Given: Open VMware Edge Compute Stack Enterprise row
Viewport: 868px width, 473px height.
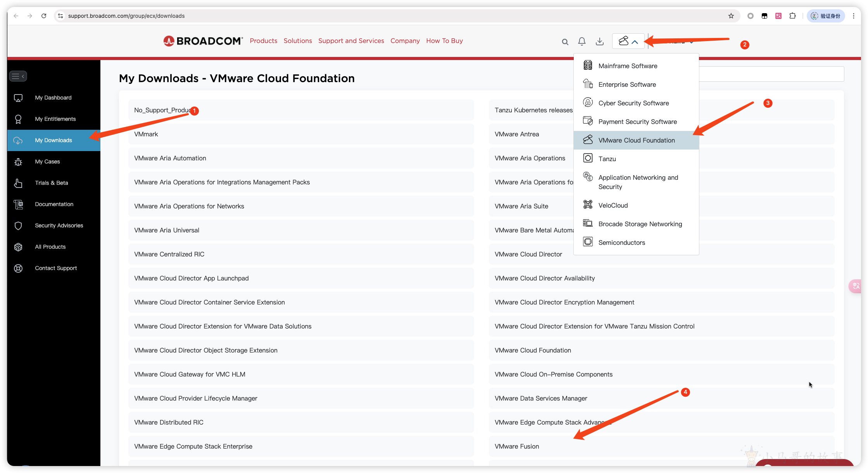Looking at the screenshot, I should [301, 446].
